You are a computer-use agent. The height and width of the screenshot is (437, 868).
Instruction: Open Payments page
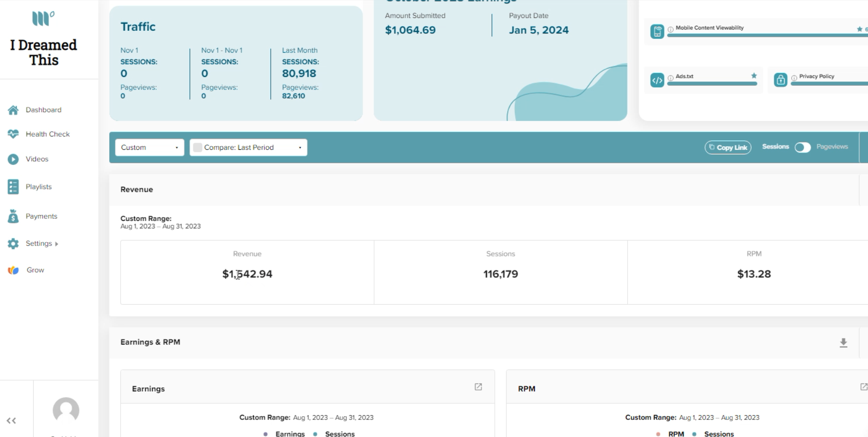(42, 216)
